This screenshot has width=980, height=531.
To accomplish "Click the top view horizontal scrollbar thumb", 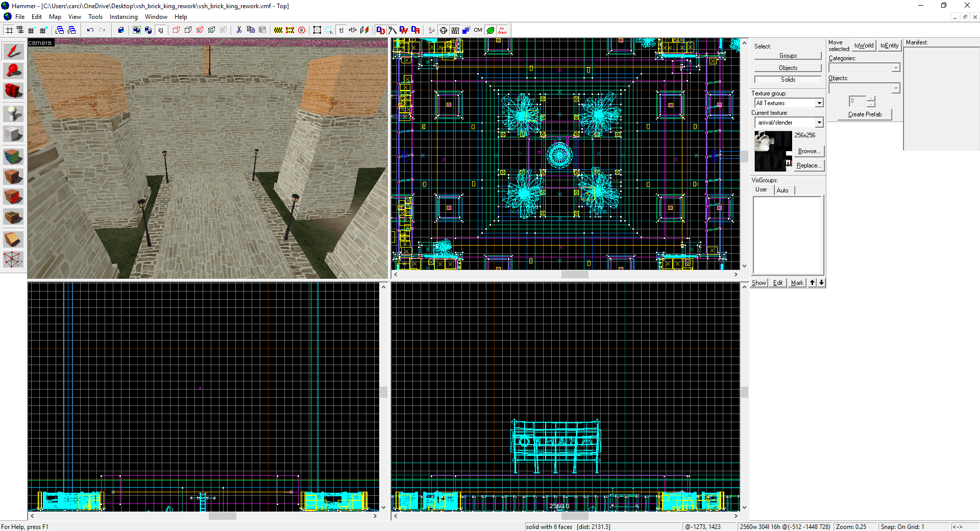I will (x=575, y=274).
